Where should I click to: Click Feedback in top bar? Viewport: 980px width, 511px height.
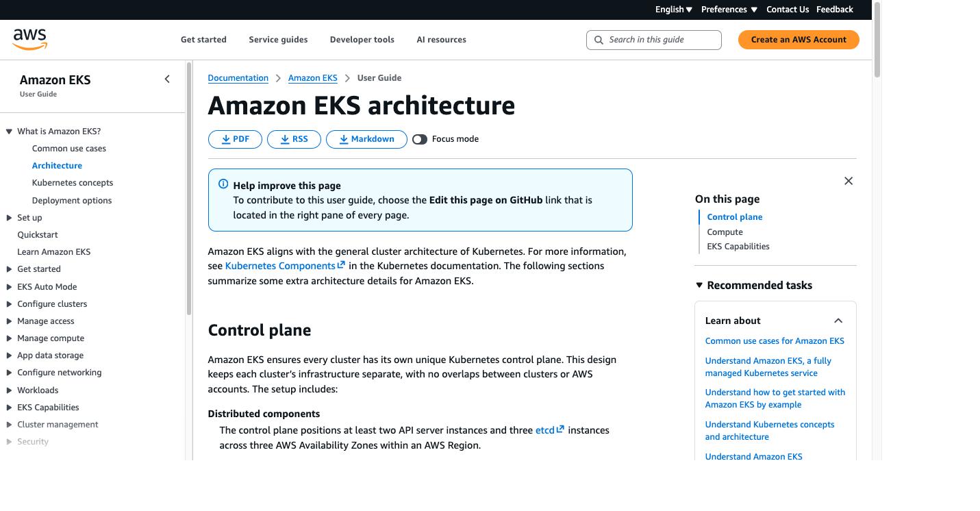[x=834, y=10]
